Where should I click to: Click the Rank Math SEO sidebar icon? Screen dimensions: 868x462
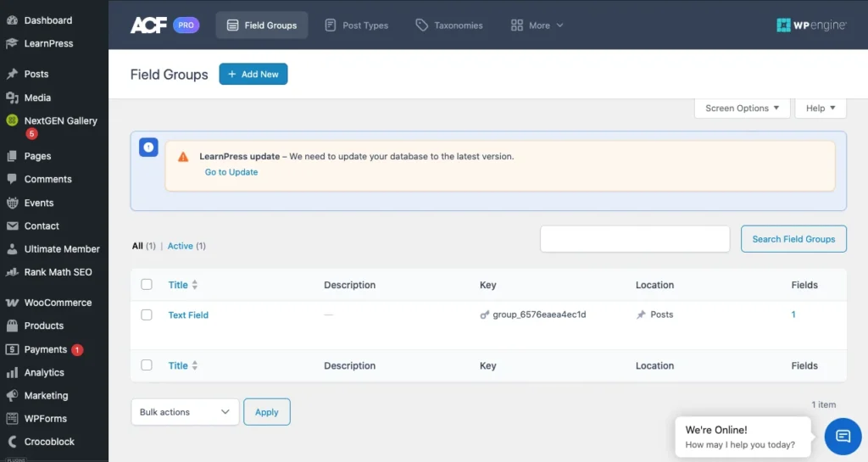click(12, 272)
